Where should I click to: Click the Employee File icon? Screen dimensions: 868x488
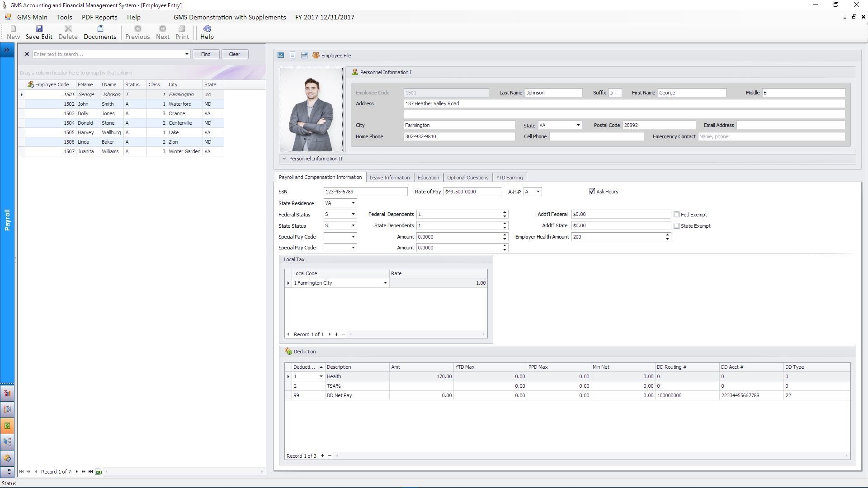coord(316,56)
